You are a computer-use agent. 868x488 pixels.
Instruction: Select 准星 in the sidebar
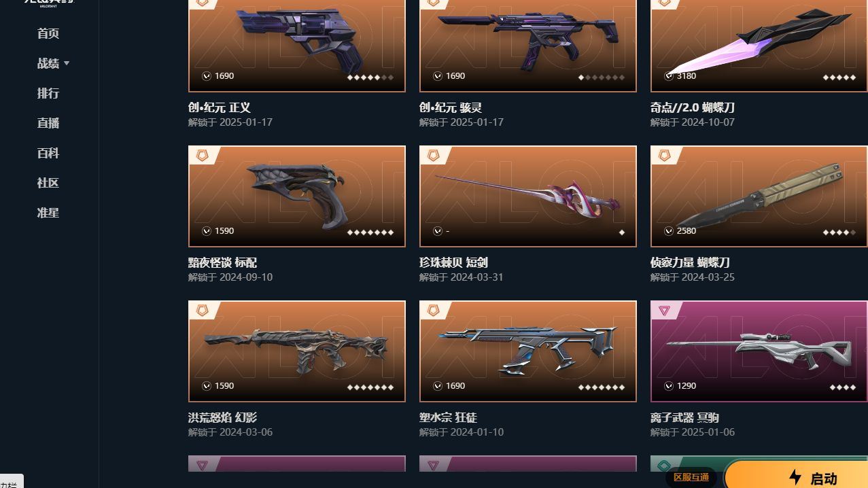pyautogui.click(x=48, y=213)
